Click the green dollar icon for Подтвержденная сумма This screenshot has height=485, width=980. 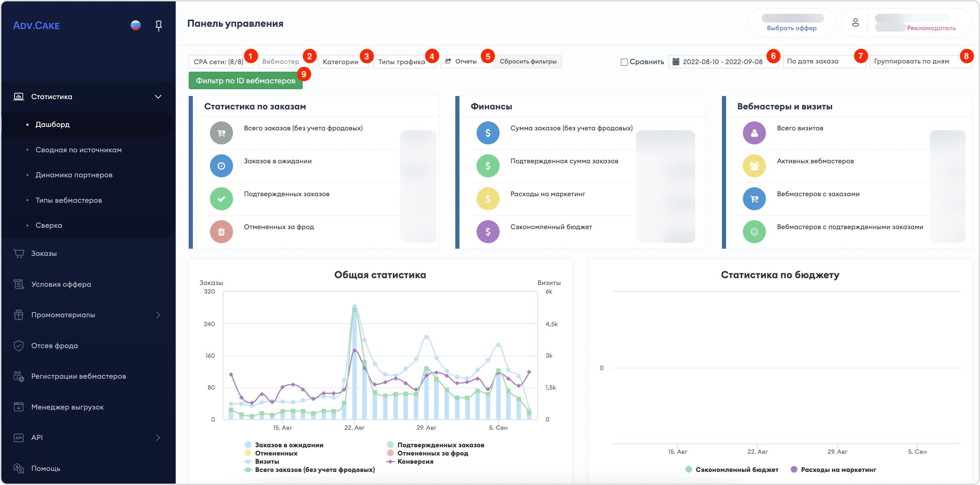488,166
